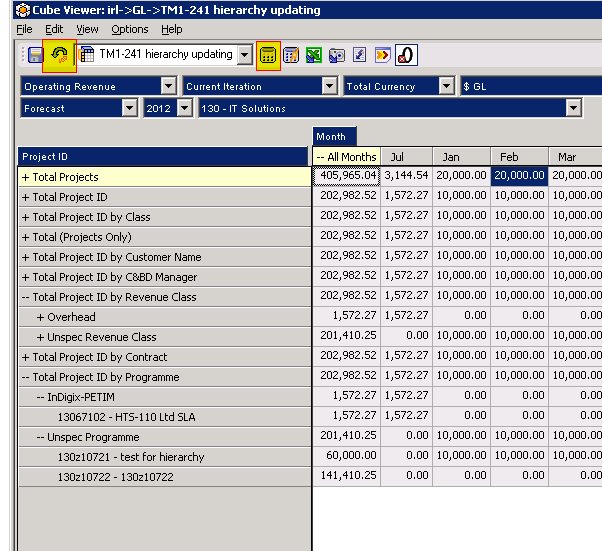The image size is (602, 551).
Task: Open the Operating Revenue dimension dropdown
Action: coord(169,86)
